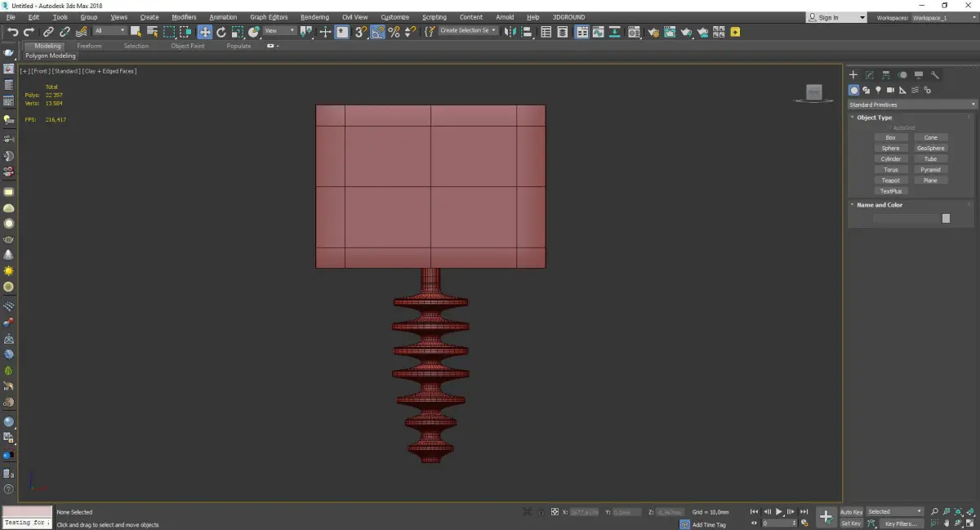This screenshot has width=980, height=530.
Task: Toggle the ribbon display button
Action: (x=582, y=32)
